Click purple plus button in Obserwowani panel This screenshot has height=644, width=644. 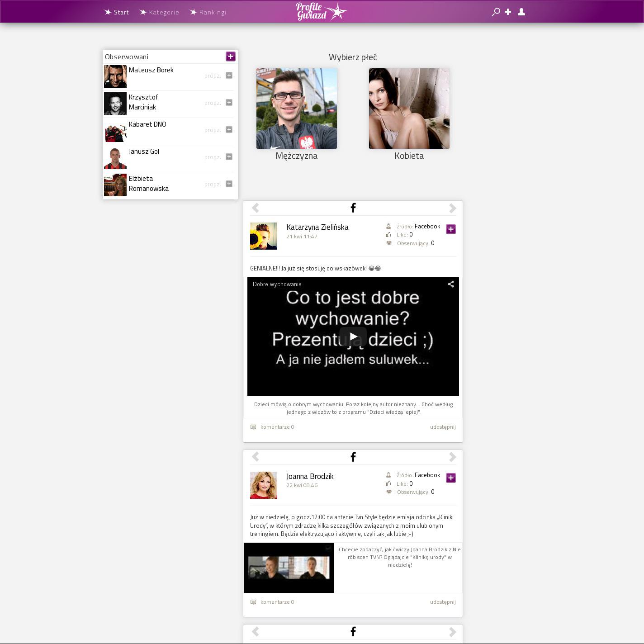pos(231,57)
